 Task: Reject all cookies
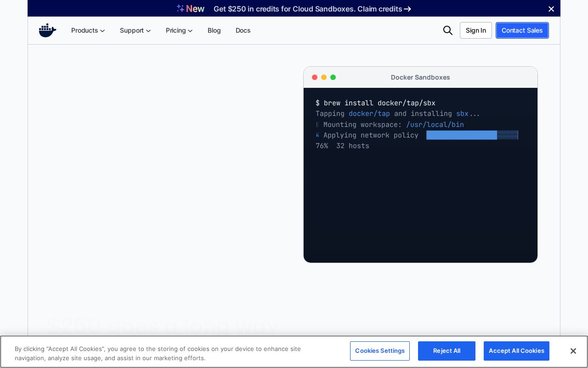[x=447, y=351]
